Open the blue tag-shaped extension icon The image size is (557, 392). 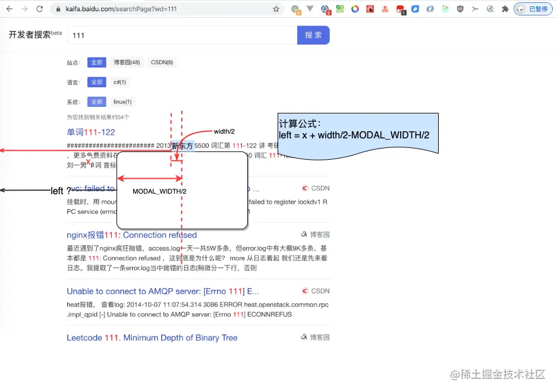click(x=415, y=9)
